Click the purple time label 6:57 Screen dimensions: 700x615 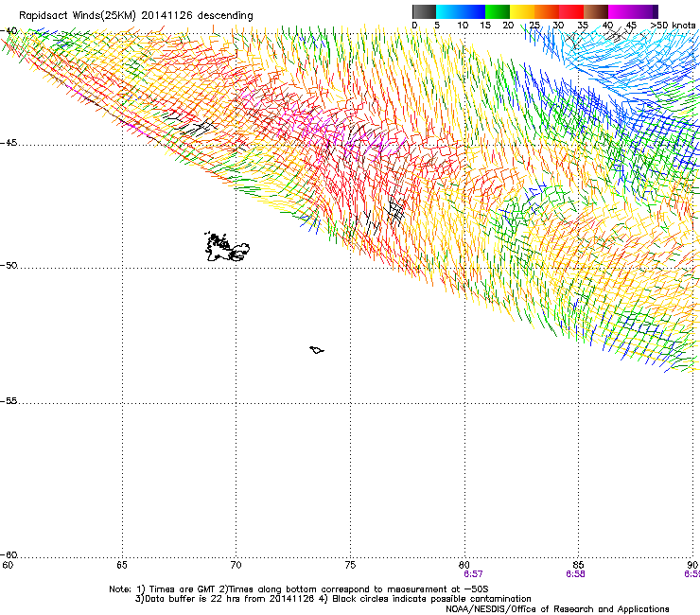coord(473,574)
